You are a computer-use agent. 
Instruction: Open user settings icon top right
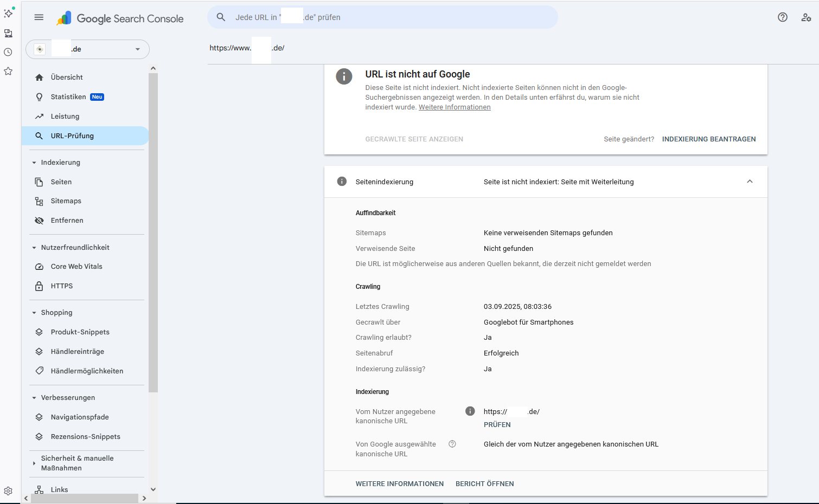(x=806, y=17)
